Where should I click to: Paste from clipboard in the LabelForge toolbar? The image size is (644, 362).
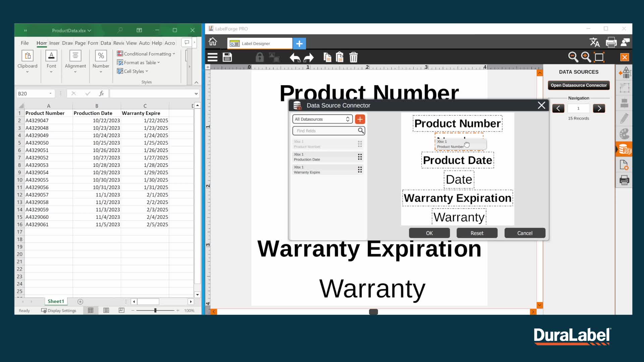click(339, 57)
